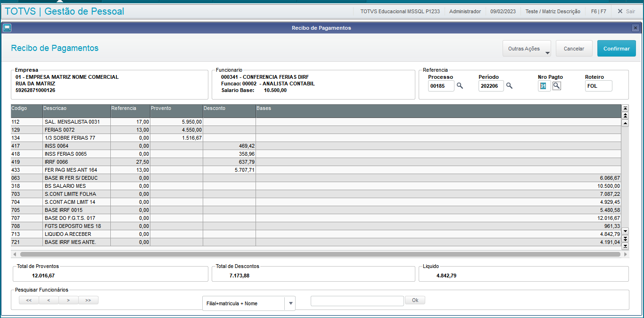Go to last employee button >>
Screen dimensions: 644x318
pyautogui.click(x=88, y=300)
